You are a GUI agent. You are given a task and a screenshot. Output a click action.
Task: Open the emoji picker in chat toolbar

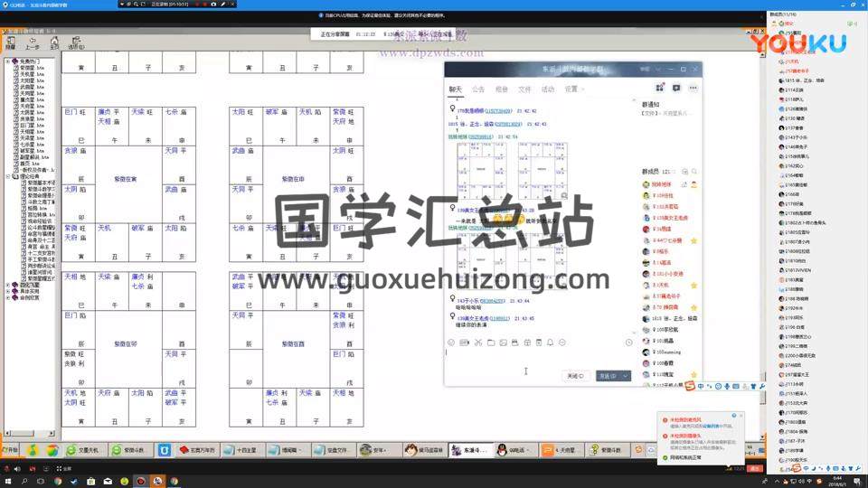tap(451, 343)
